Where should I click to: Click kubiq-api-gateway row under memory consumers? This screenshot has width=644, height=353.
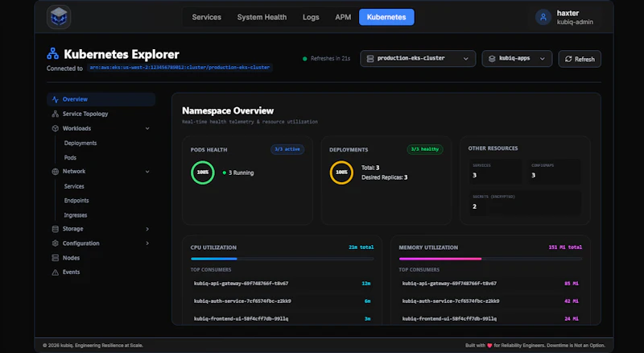pyautogui.click(x=490, y=284)
